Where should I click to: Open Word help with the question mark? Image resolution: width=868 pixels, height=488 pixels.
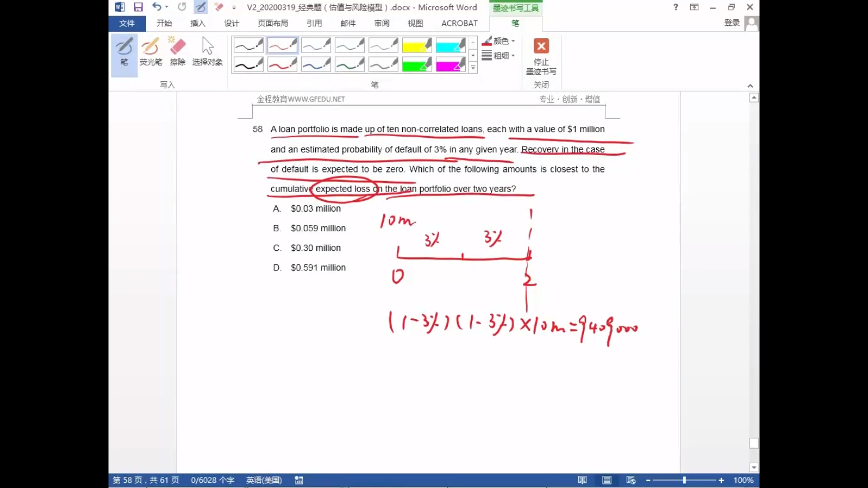click(x=676, y=7)
